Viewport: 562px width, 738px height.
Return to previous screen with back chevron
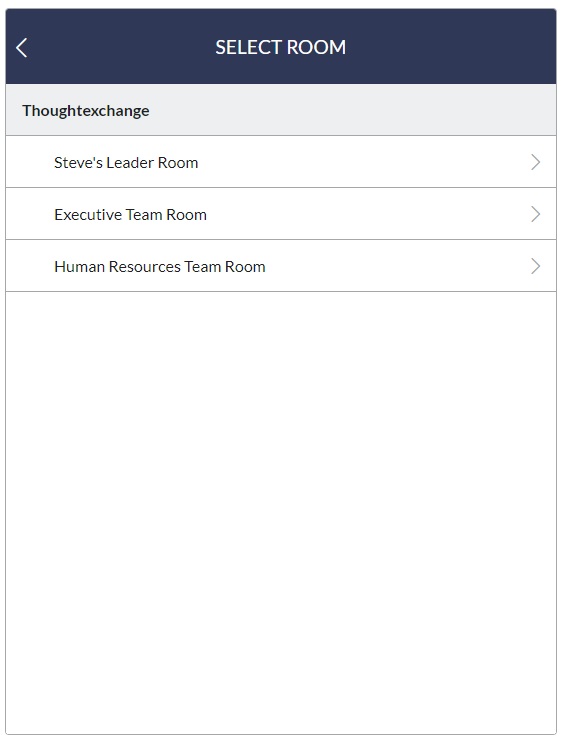22,48
